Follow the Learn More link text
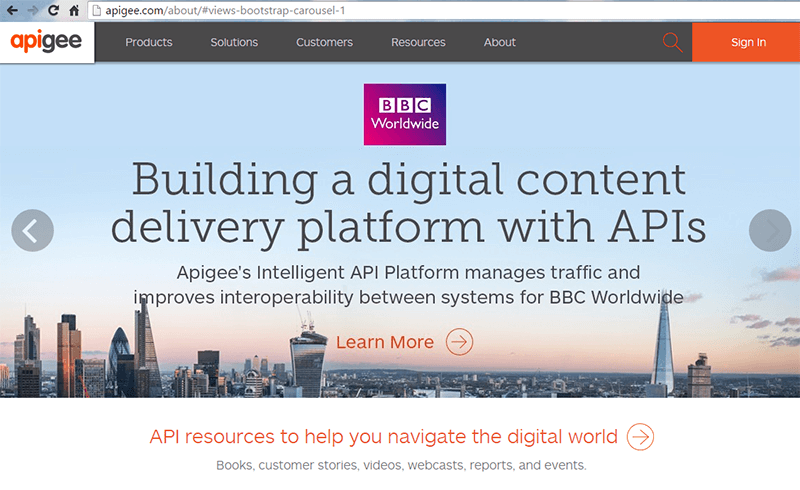Image resolution: width=800 pixels, height=490 pixels. click(385, 342)
